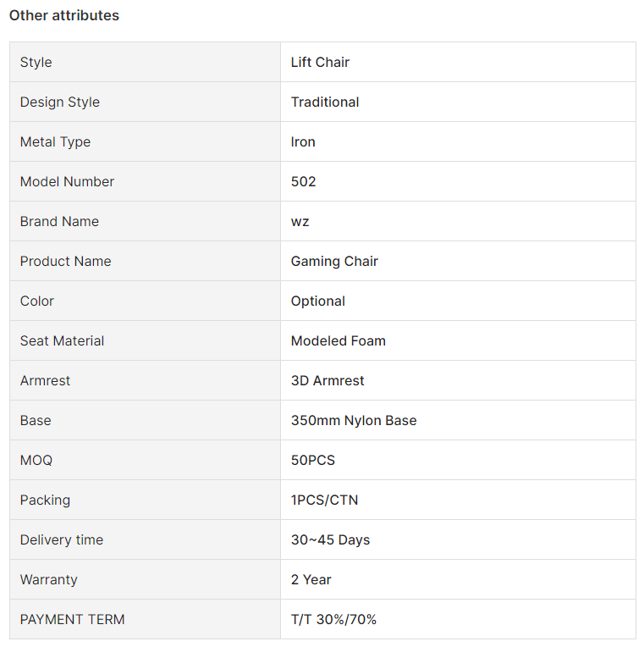Click the PAYMENT TERM label
The width and height of the screenshot is (644, 647).
pos(72,619)
